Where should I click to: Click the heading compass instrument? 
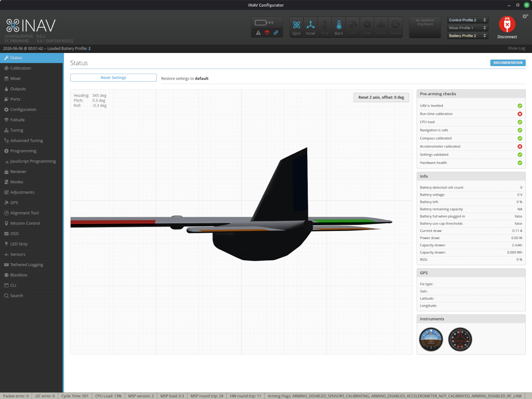pos(460,339)
